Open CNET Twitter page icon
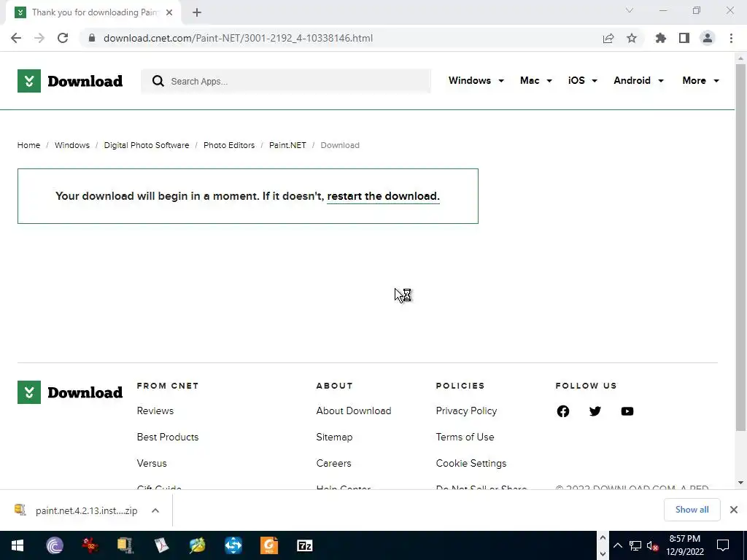The image size is (747, 560). pyautogui.click(x=595, y=411)
